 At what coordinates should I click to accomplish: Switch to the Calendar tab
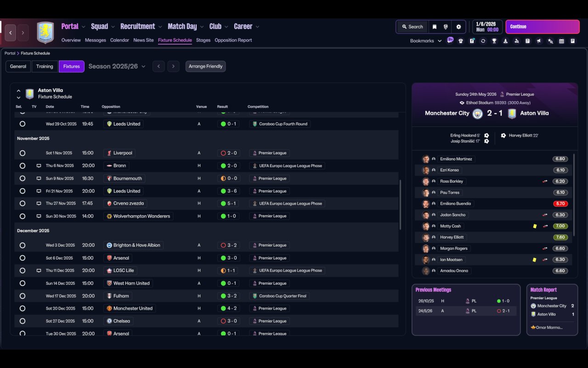click(119, 40)
